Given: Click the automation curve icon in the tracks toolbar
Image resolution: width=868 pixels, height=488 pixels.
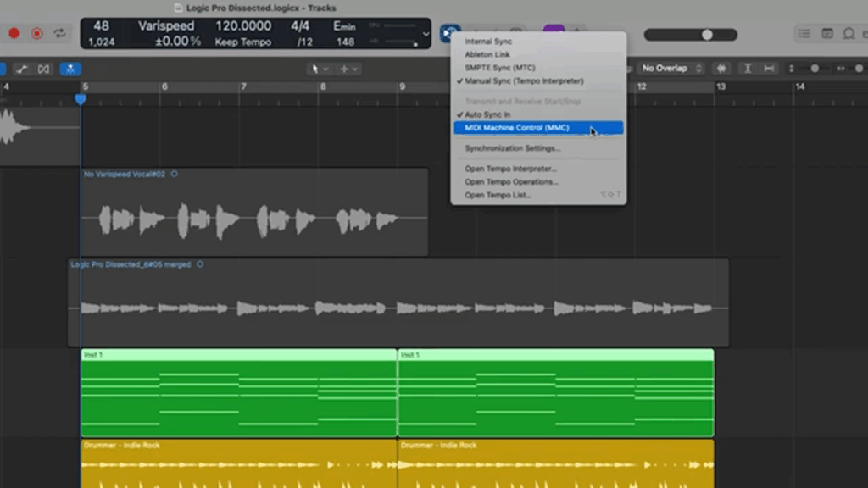Looking at the screenshot, I should click(22, 69).
